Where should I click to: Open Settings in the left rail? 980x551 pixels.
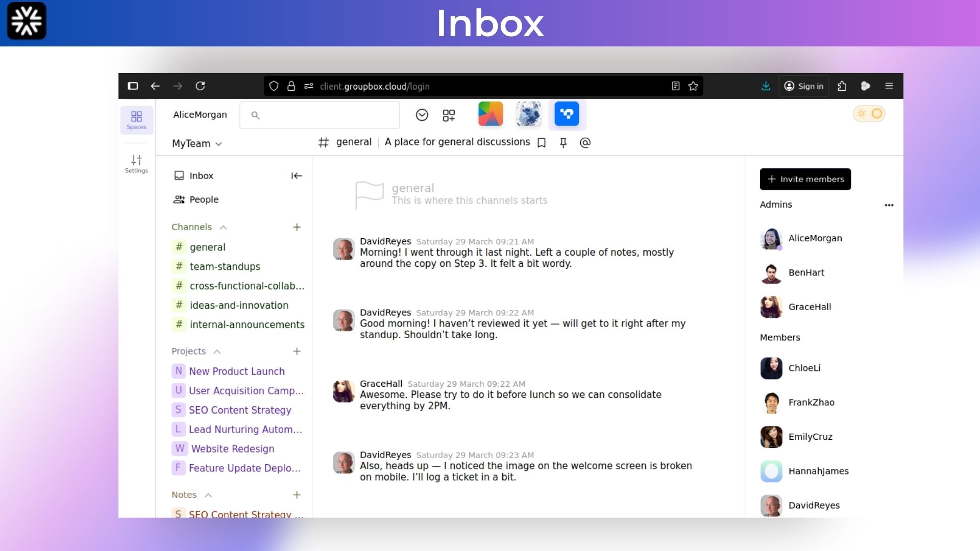click(136, 164)
